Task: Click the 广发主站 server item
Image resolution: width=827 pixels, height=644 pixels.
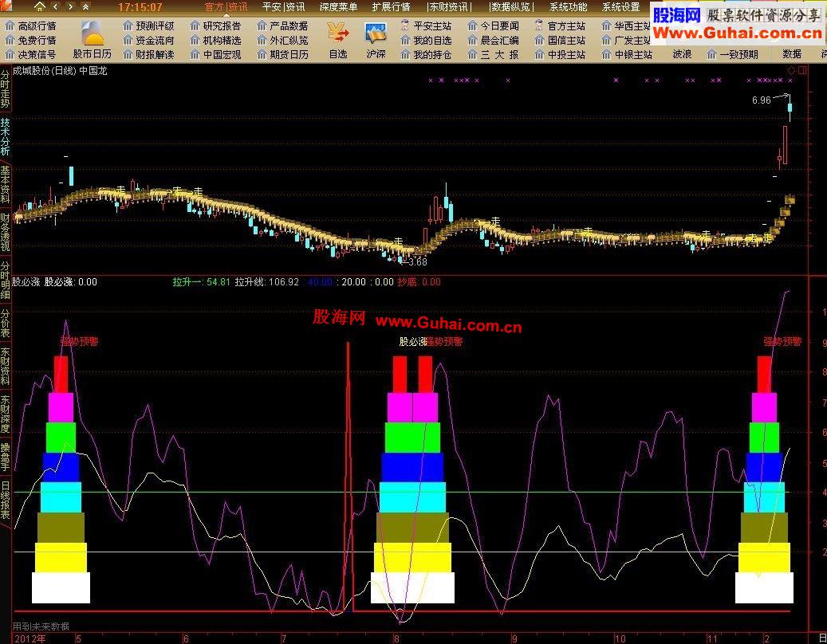Action: (x=626, y=40)
